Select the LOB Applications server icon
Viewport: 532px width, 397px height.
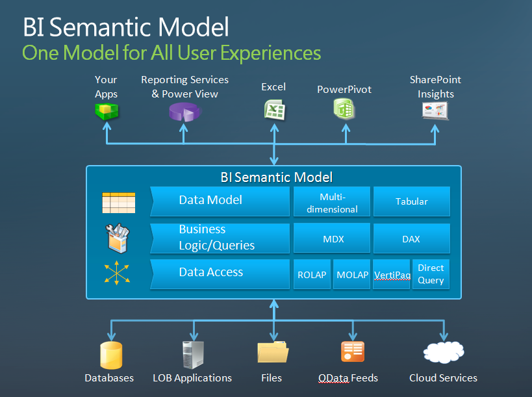point(193,355)
